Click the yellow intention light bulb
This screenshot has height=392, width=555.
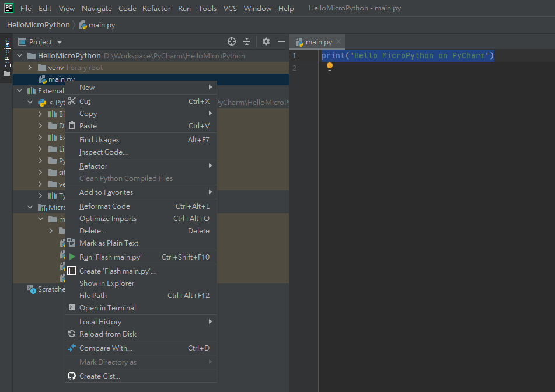coord(330,66)
